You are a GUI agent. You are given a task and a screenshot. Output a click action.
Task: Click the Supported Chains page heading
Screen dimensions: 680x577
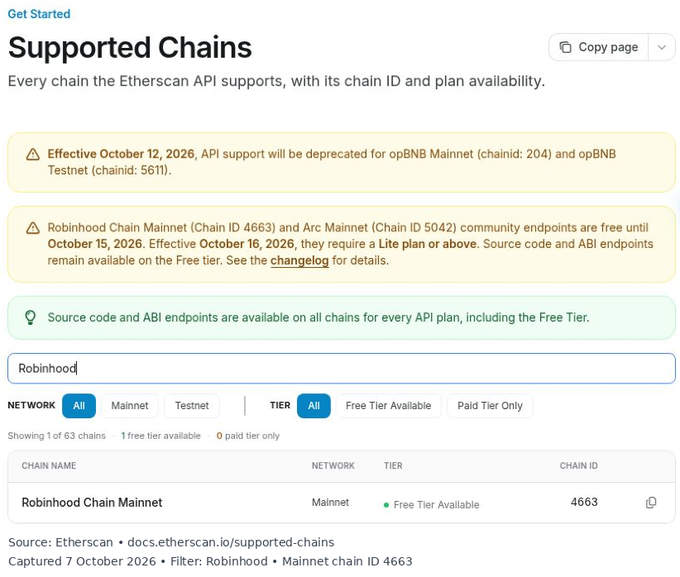coord(130,47)
